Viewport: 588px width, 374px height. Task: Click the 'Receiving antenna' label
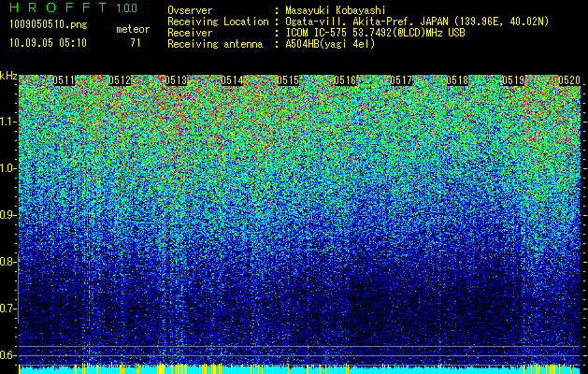215,44
